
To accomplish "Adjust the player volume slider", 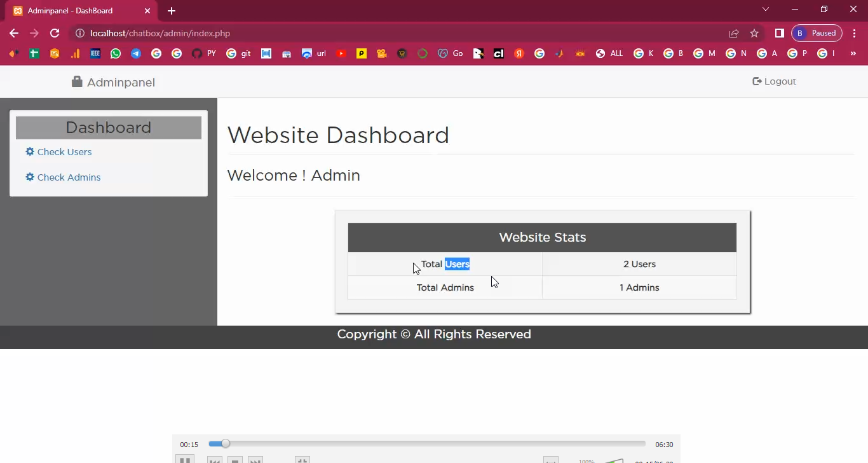I will [x=613, y=460].
